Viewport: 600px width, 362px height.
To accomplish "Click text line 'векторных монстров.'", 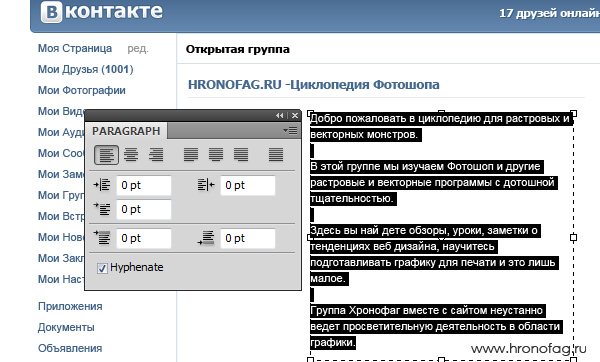I will 366,135.
